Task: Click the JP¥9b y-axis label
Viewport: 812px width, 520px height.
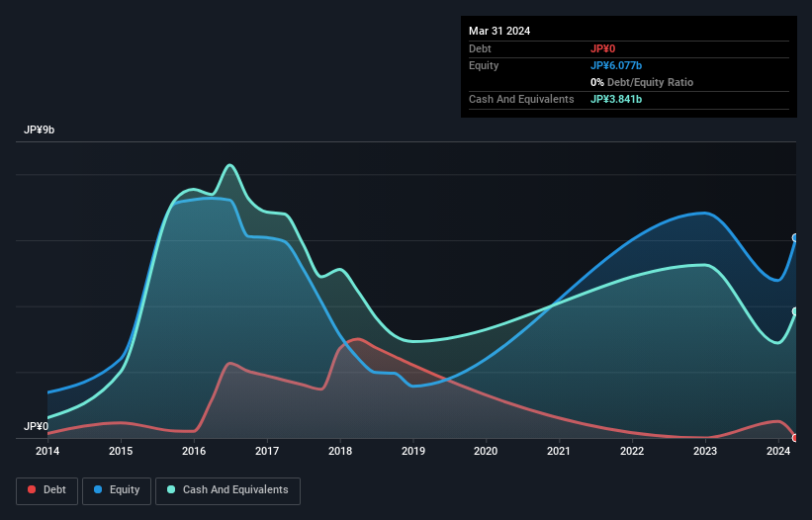Action: [x=39, y=130]
